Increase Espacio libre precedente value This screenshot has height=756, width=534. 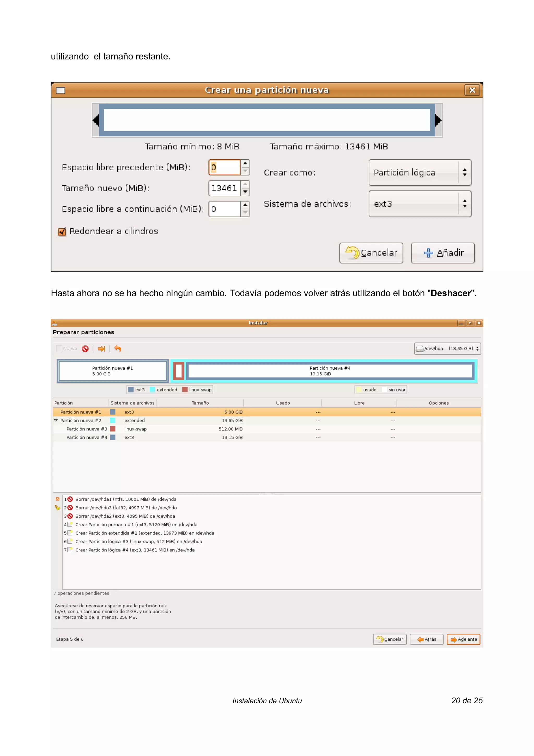click(245, 164)
